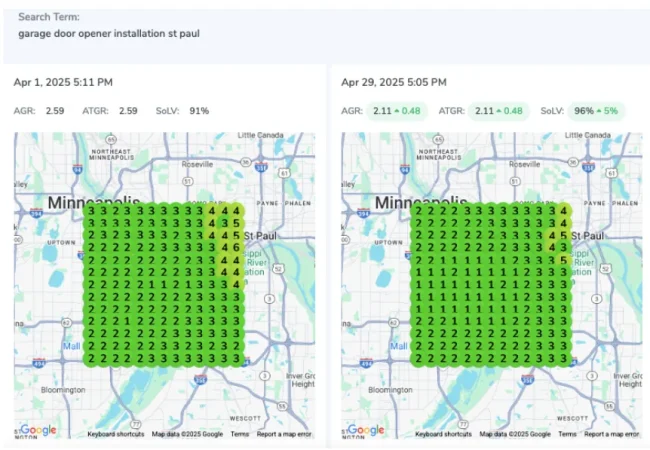Open Keyboard shortcuts on the left map
This screenshot has width=650, height=450.
coord(115,434)
